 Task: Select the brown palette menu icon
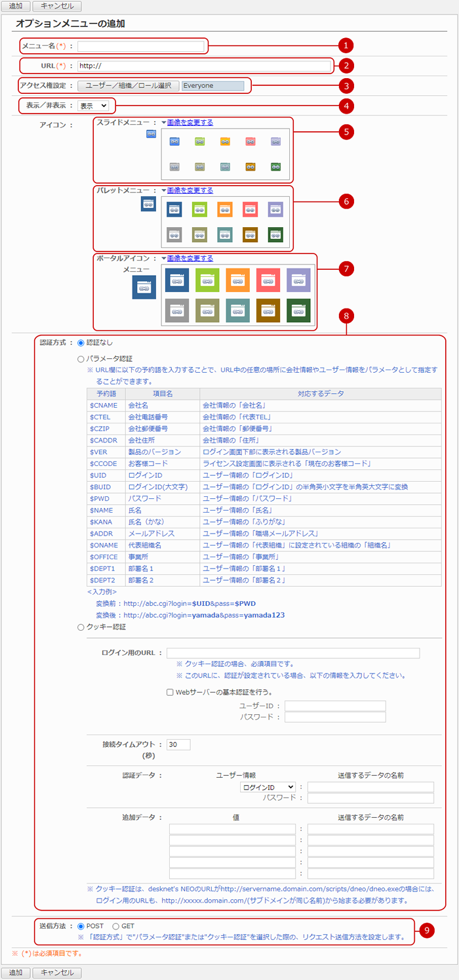[250, 235]
